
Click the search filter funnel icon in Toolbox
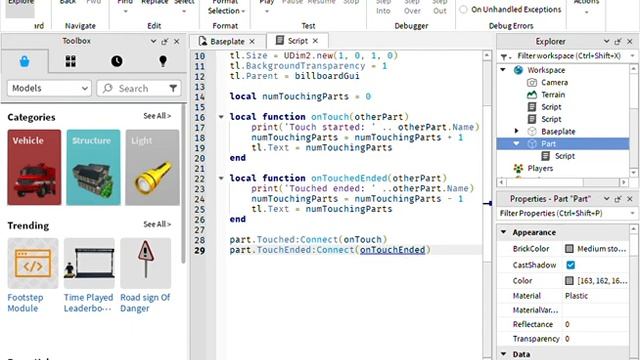[173, 88]
